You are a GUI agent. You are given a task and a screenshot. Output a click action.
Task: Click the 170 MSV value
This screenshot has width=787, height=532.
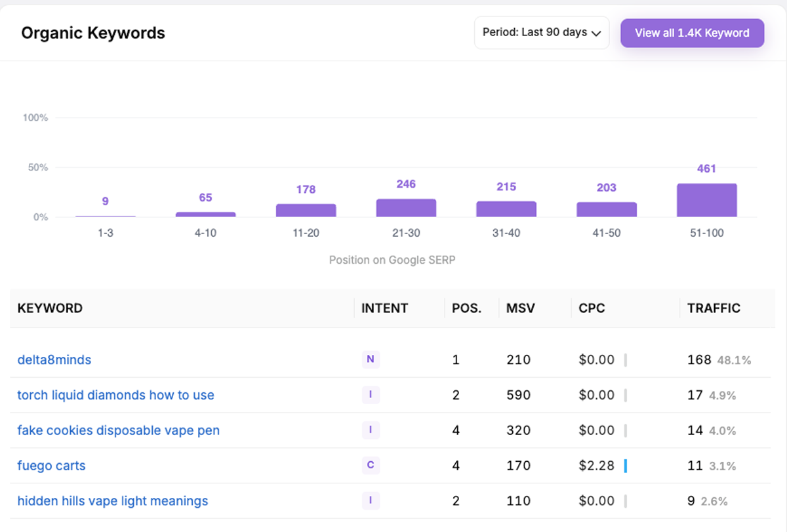518,466
